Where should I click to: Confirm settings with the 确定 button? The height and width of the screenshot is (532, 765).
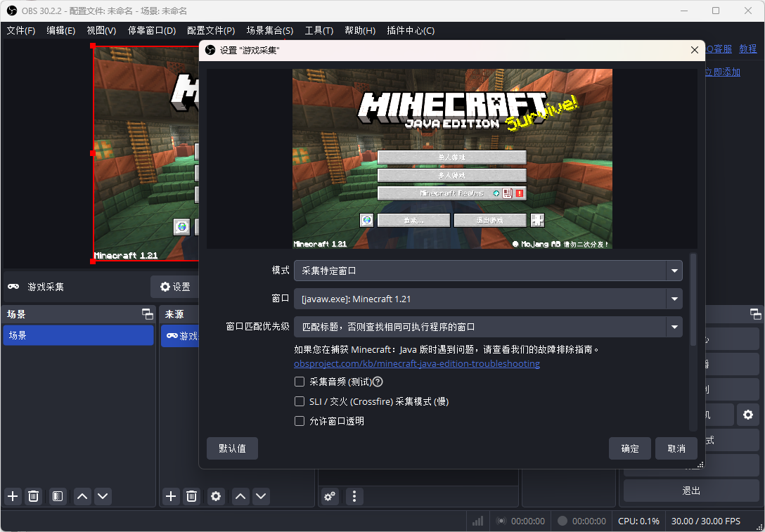point(630,448)
